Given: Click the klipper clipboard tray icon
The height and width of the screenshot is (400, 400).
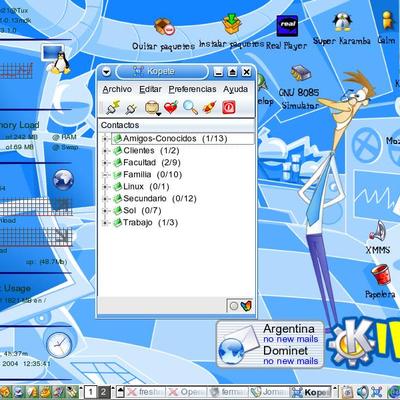Looking at the screenshot, I should pyautogui.click(x=348, y=392).
